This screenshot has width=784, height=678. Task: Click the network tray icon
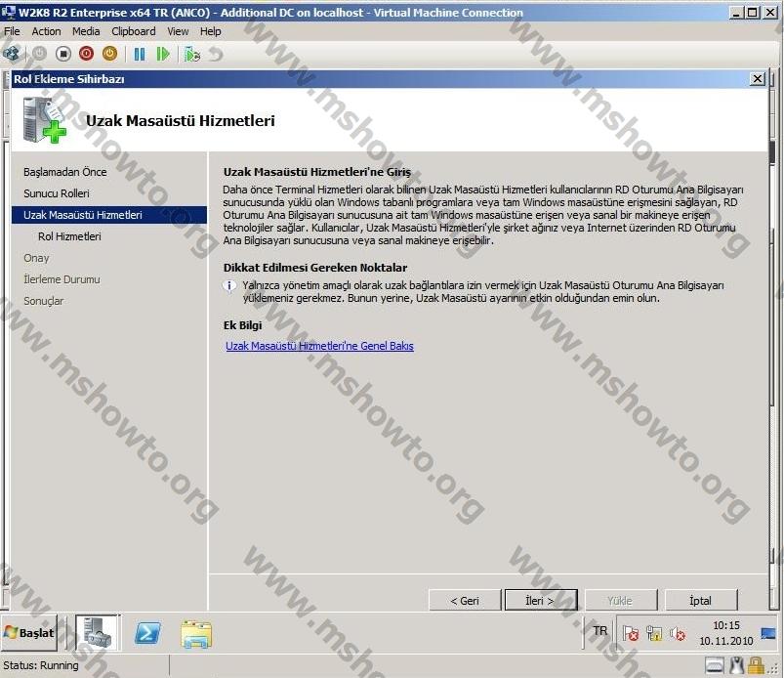click(654, 633)
